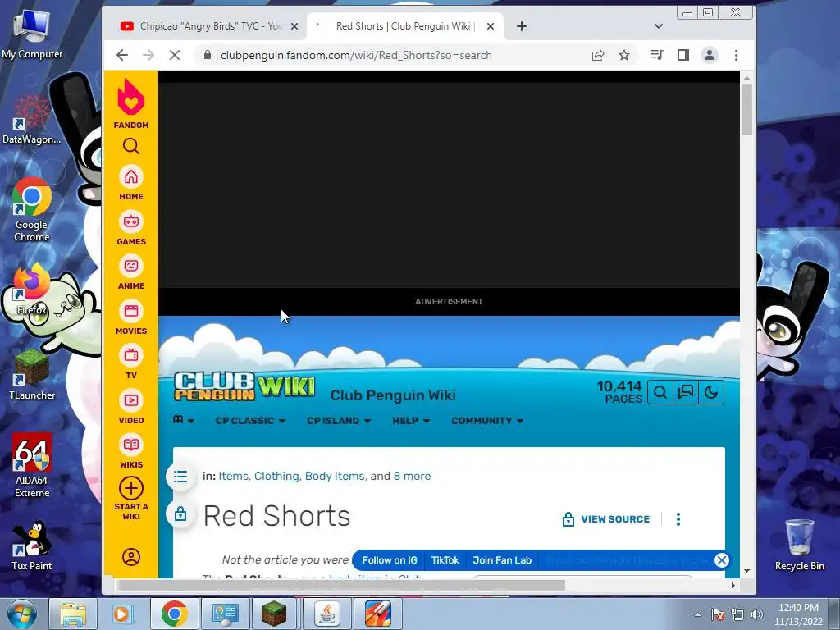The image size is (840, 630).
Task: Click START A WIKI plus icon
Action: 131,489
